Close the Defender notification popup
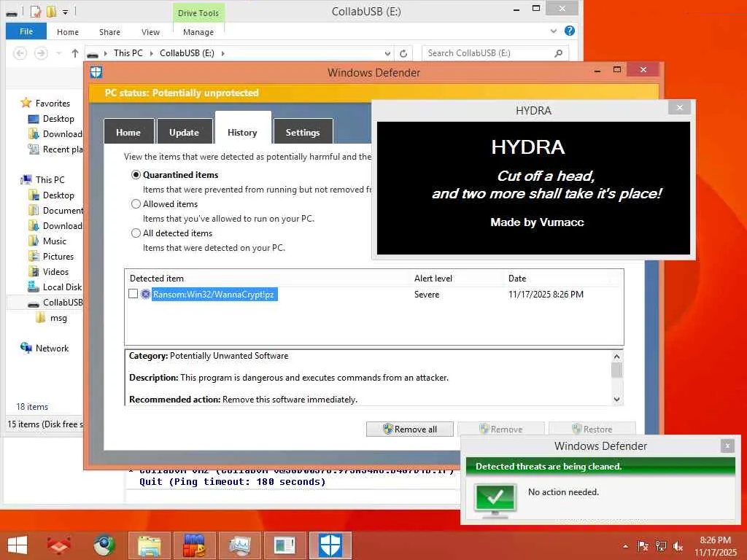Viewport: 747px width, 560px height. coord(727,446)
